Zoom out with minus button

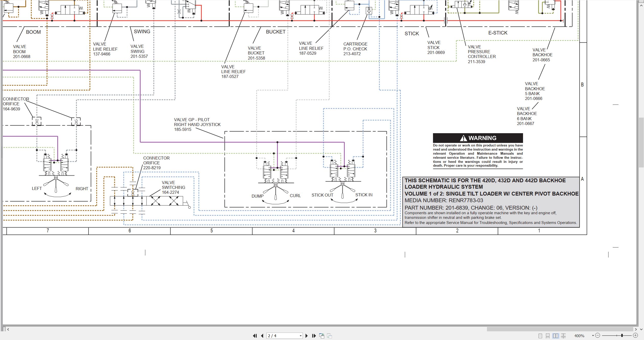597,335
